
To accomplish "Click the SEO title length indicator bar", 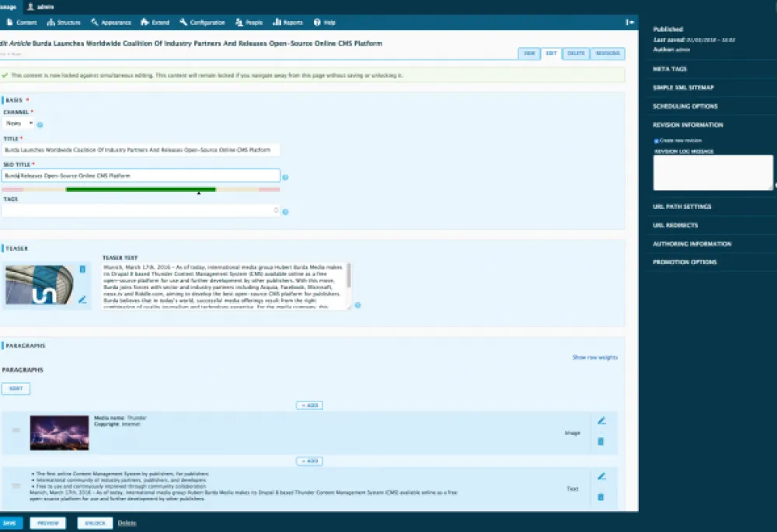I will tap(141, 190).
